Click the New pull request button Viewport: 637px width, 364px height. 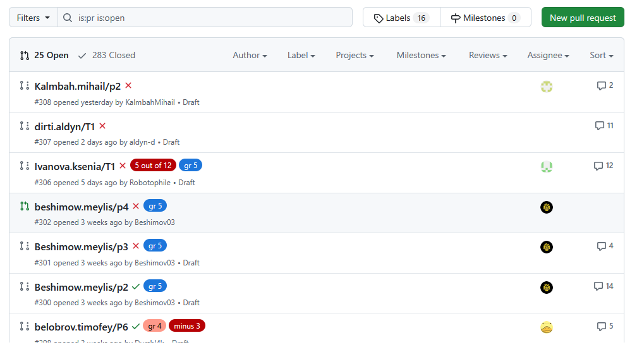(583, 18)
